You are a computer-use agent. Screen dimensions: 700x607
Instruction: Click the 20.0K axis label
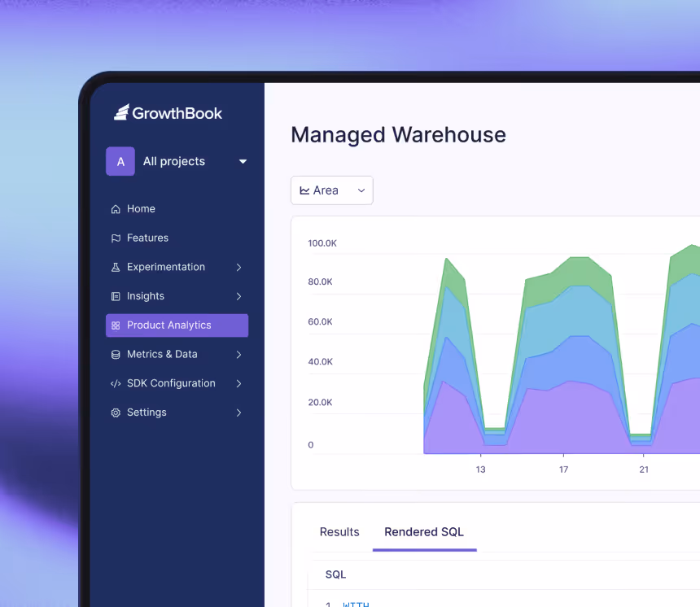point(320,403)
